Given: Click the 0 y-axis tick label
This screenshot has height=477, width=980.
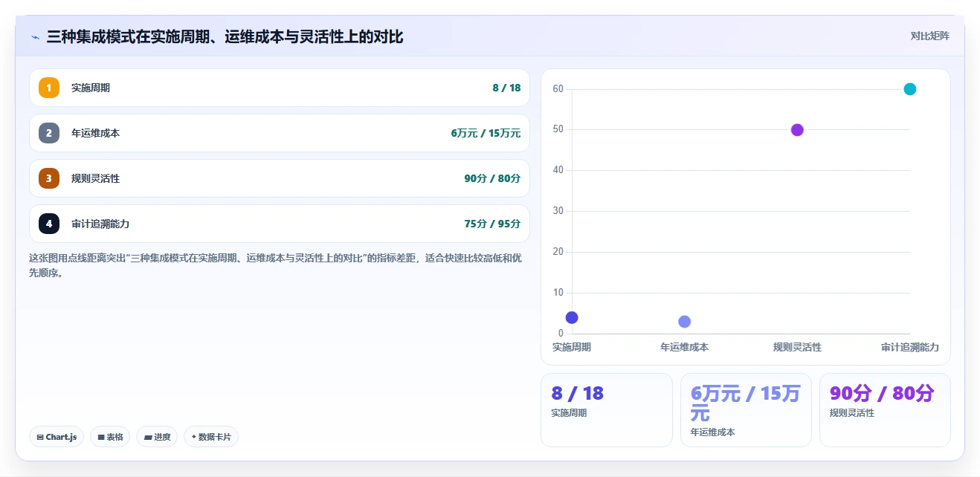Looking at the screenshot, I should pos(561,334).
